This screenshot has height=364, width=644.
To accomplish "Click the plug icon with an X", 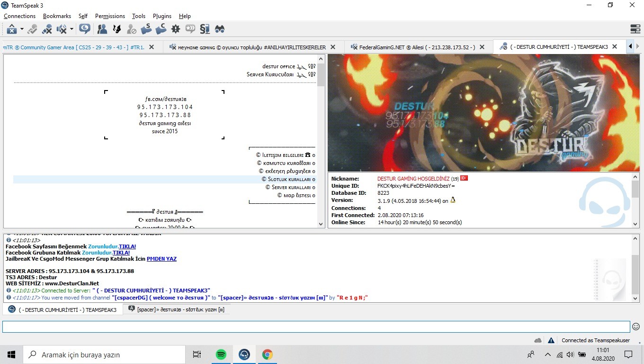I will click(47, 29).
